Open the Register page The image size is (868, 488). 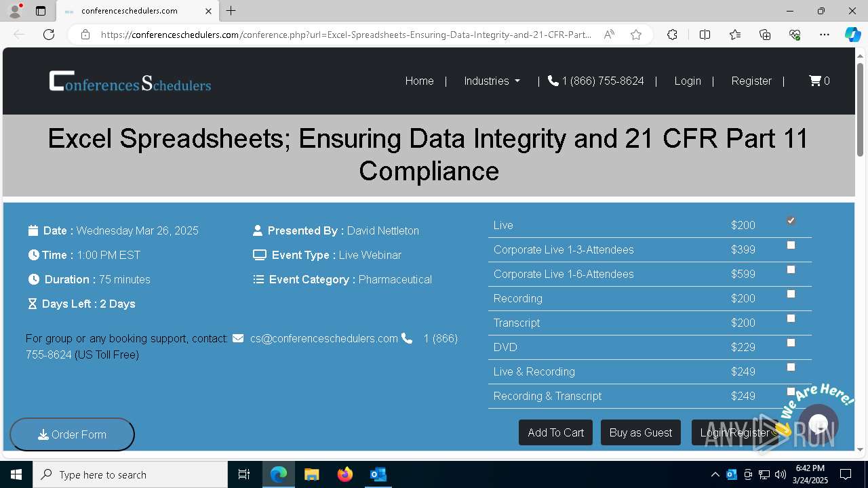click(x=751, y=81)
